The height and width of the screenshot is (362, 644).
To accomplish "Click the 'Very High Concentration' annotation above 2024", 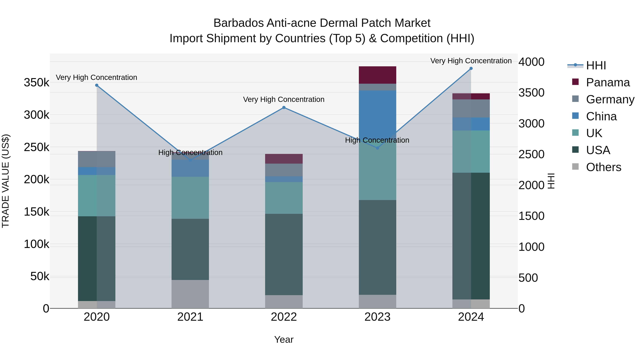I will (x=471, y=61).
